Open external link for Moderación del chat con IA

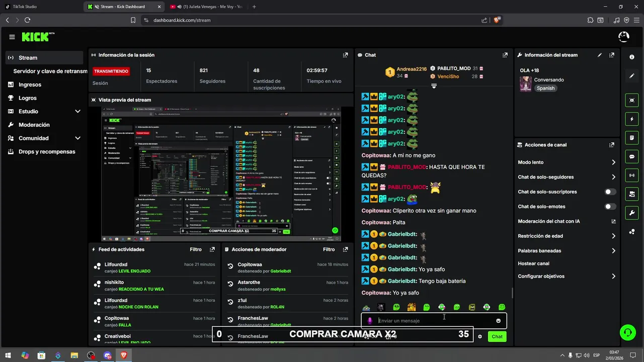coord(613,221)
